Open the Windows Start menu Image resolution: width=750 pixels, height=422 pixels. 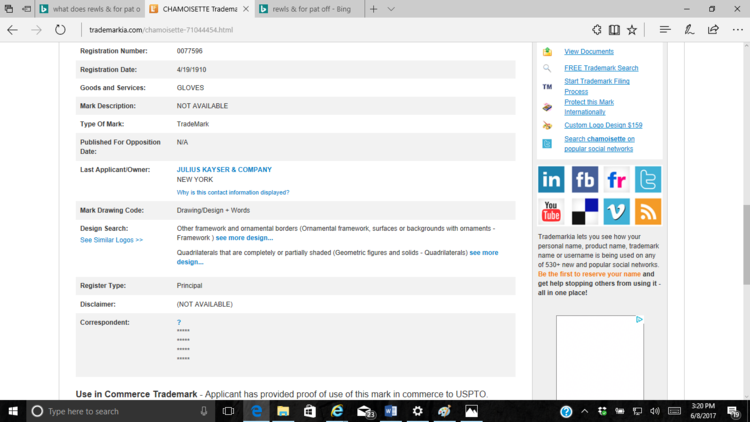click(13, 411)
